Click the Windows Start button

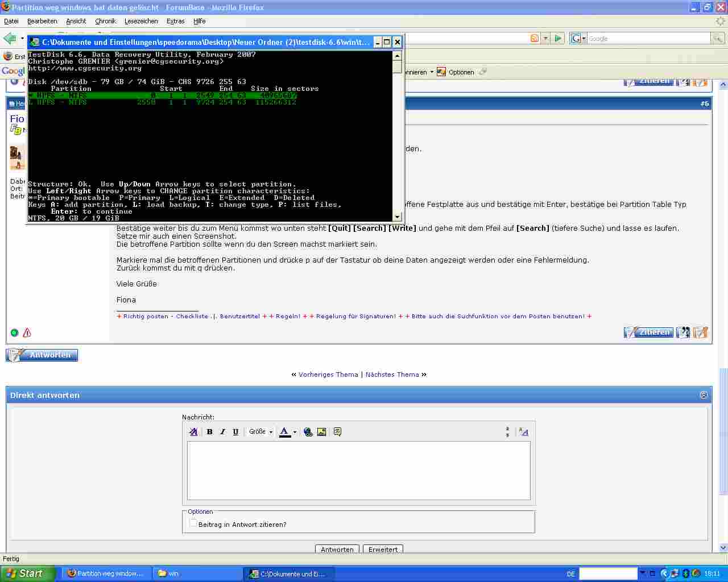(x=28, y=573)
